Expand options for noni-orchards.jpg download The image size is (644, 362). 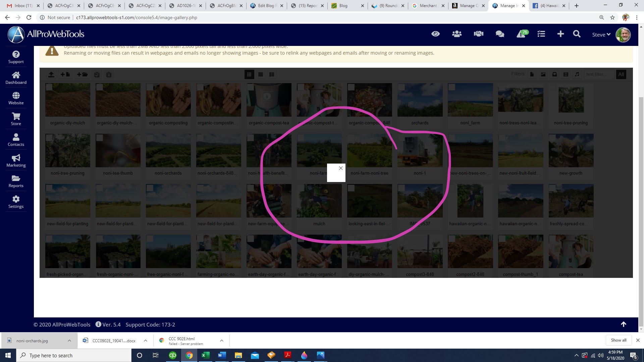[x=69, y=341]
